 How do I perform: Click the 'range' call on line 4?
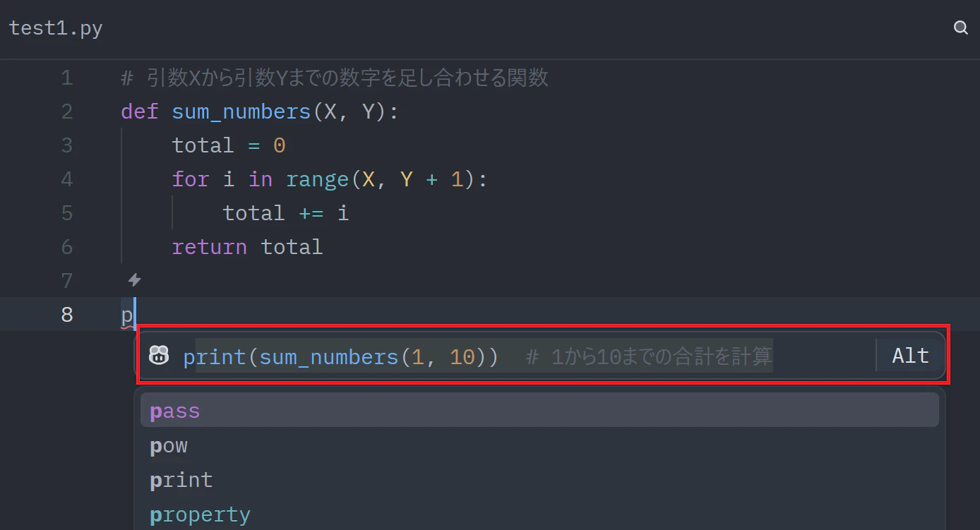(318, 180)
